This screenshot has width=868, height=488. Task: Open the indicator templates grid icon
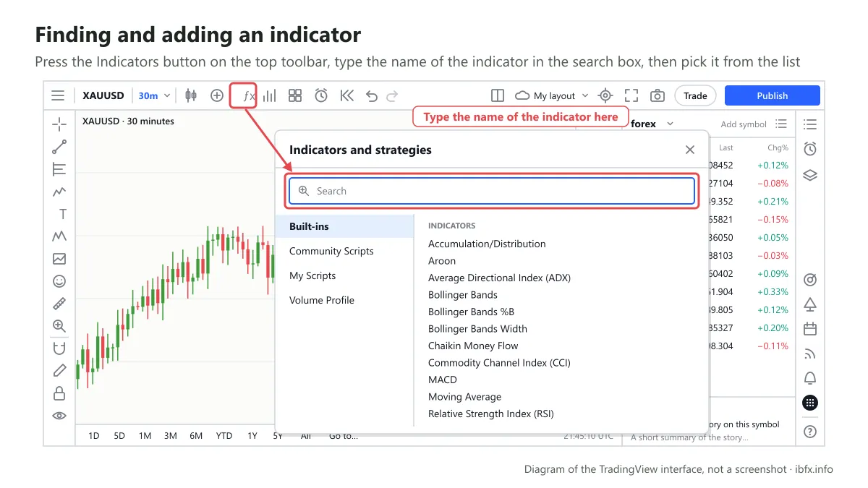tap(295, 95)
